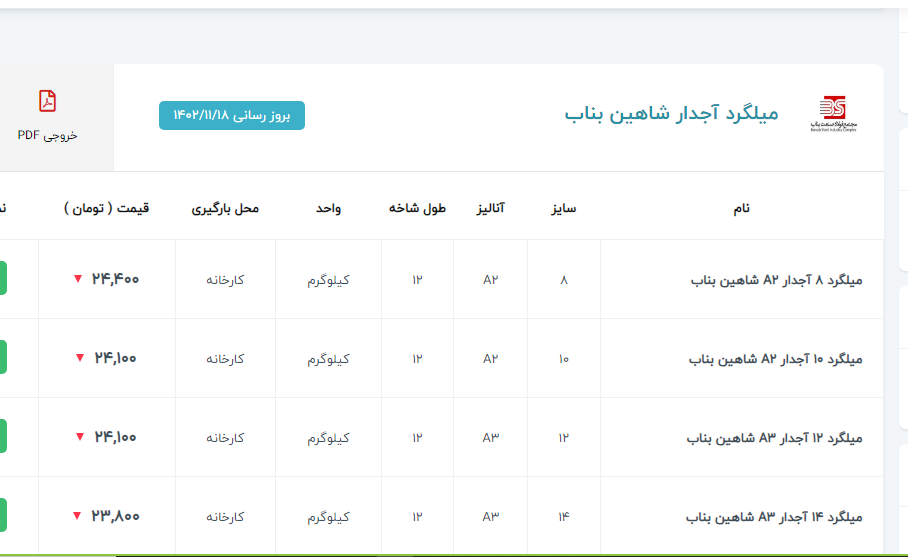Click green button in size 14 rebar row
The width and height of the screenshot is (908, 557).
point(3,515)
